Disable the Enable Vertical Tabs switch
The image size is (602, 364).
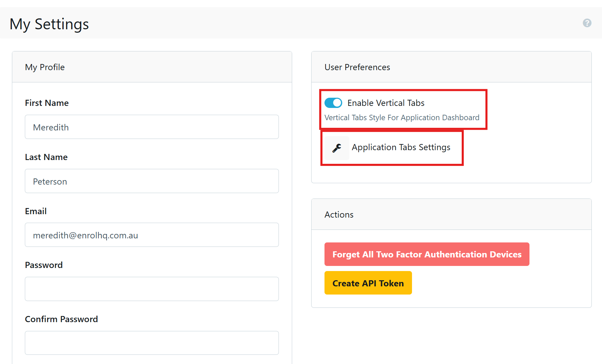click(333, 103)
